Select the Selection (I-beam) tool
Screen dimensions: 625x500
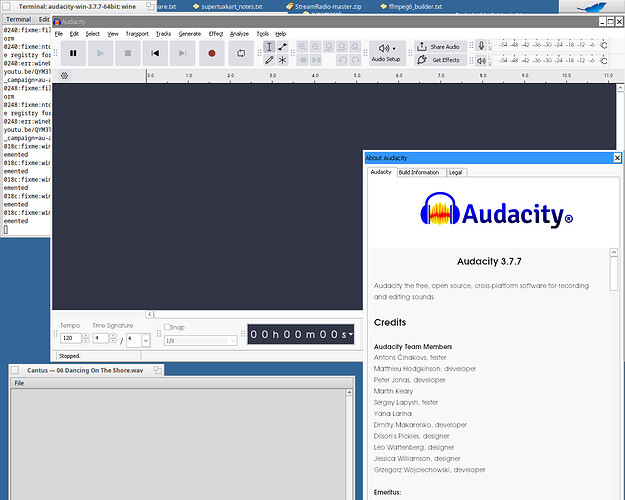point(269,47)
